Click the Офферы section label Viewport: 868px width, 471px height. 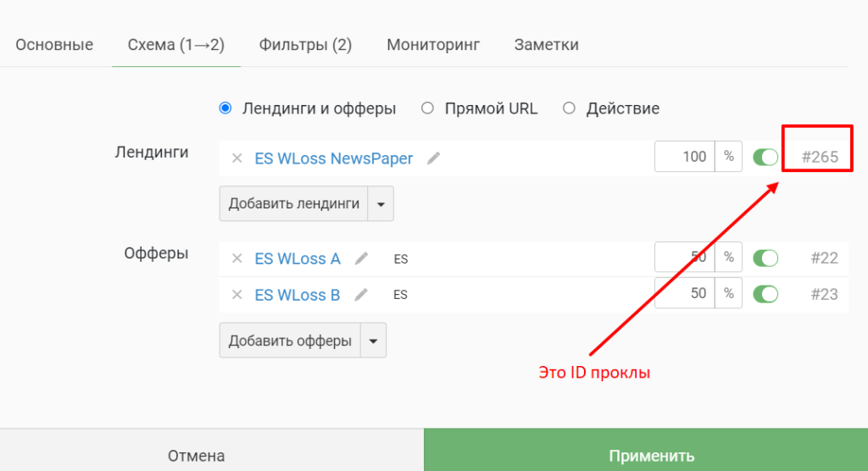pos(156,253)
